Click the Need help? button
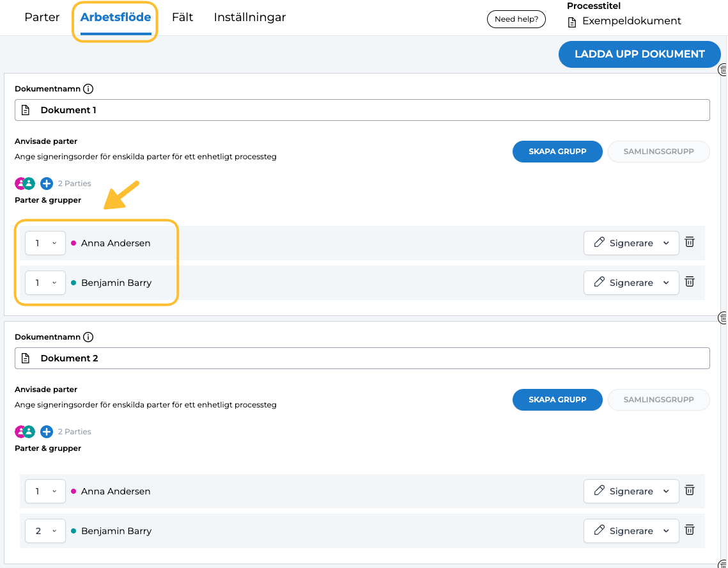The image size is (728, 568). pyautogui.click(x=516, y=19)
